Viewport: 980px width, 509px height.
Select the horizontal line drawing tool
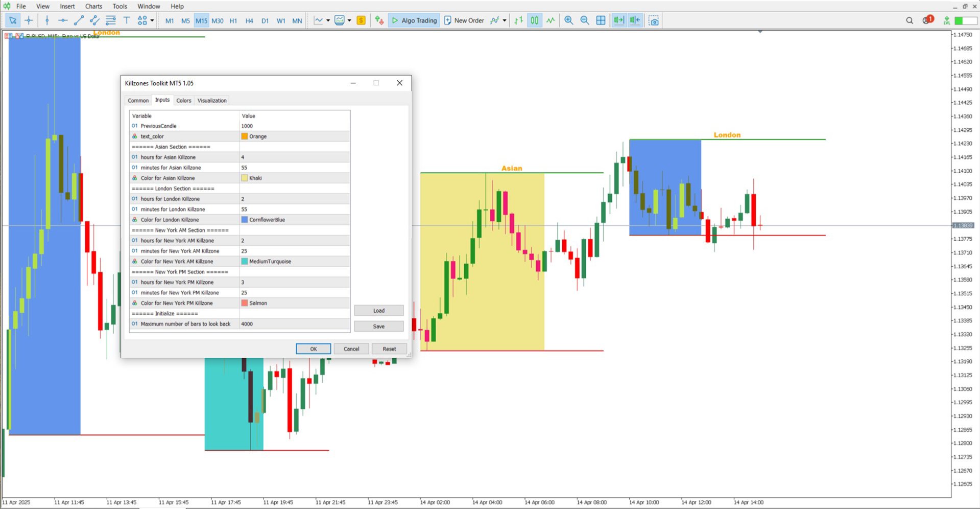pyautogui.click(x=63, y=20)
